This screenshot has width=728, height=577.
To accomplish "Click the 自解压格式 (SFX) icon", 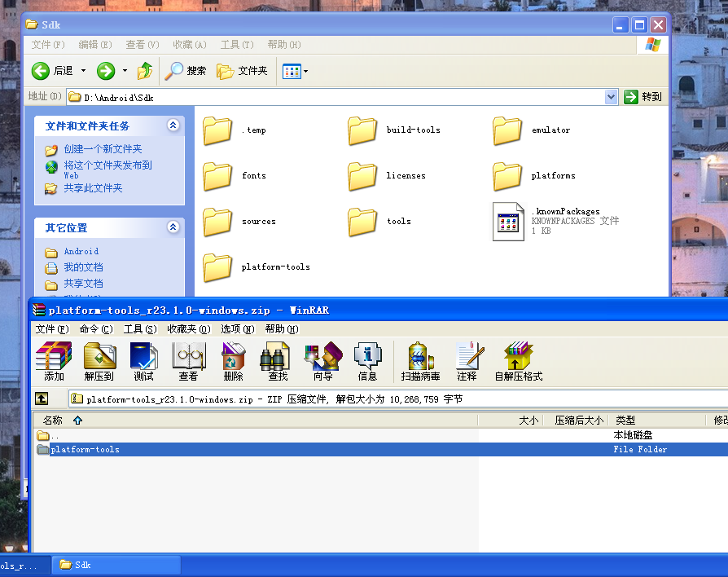I will click(519, 361).
